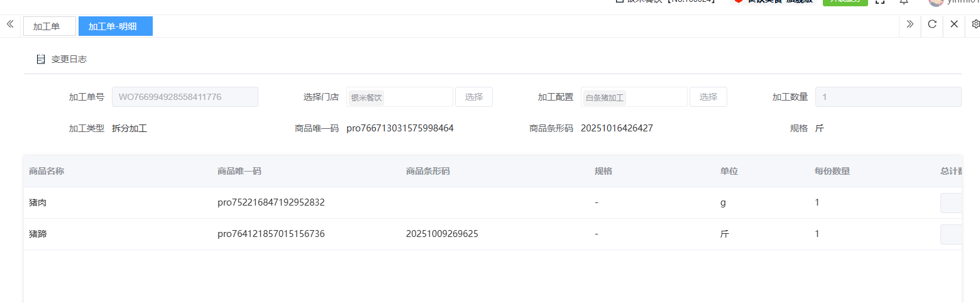980x303 pixels.
Task: Click the 选择门店 field showing 银米餐饮
Action: pos(399,97)
